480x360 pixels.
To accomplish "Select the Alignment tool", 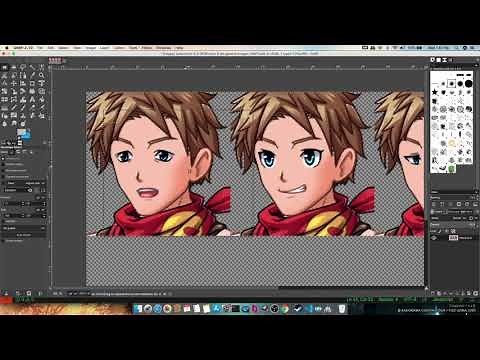I will [x=23, y=83].
